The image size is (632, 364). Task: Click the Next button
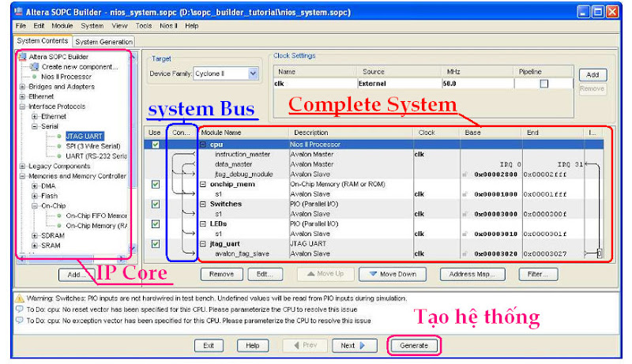click(x=355, y=346)
